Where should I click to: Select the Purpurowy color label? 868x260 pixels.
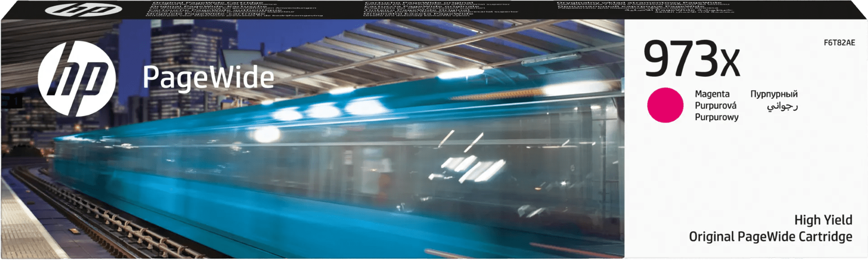(717, 117)
